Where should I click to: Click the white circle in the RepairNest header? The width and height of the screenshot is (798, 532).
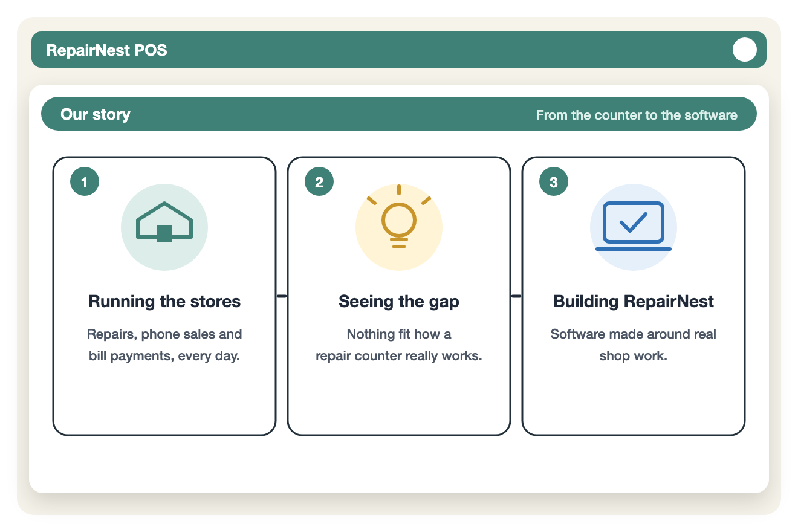coord(745,50)
